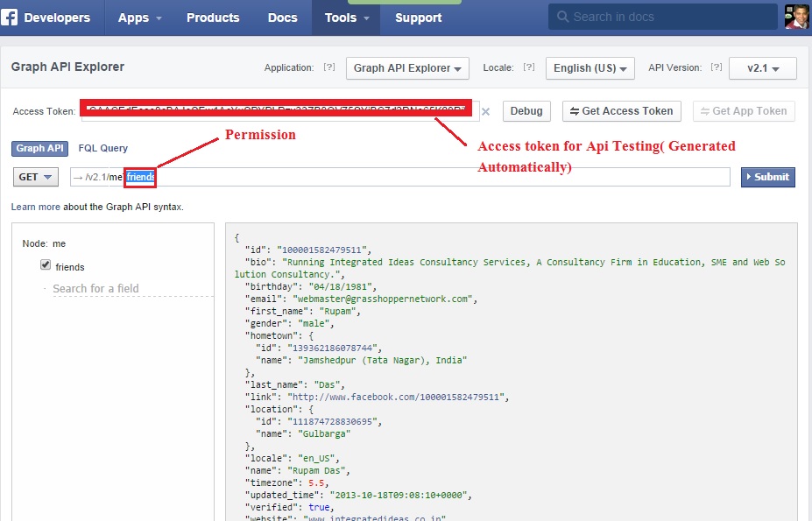The image size is (812, 521).
Task: Click the Graph API Explorer page title
Action: click(x=67, y=67)
